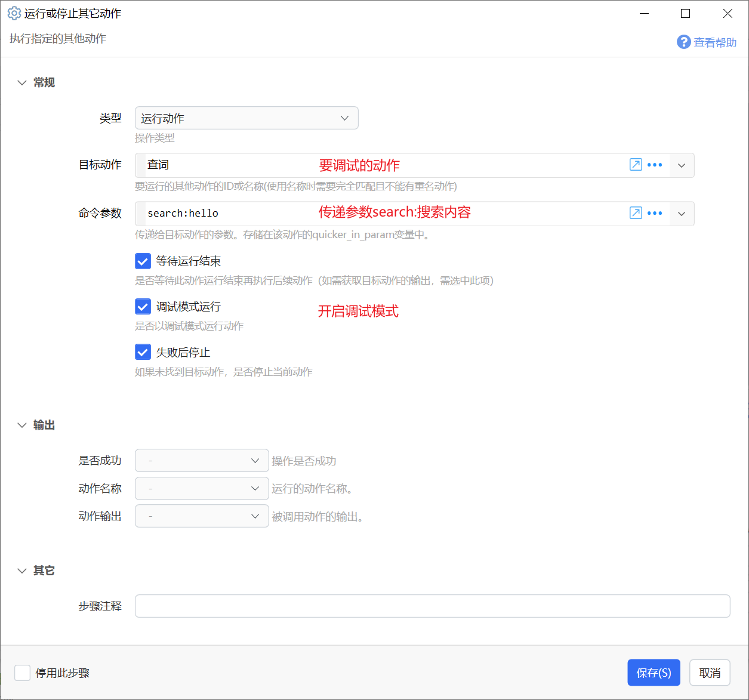
Task: Expand the 目标动作 dropdown arrow
Action: point(682,165)
